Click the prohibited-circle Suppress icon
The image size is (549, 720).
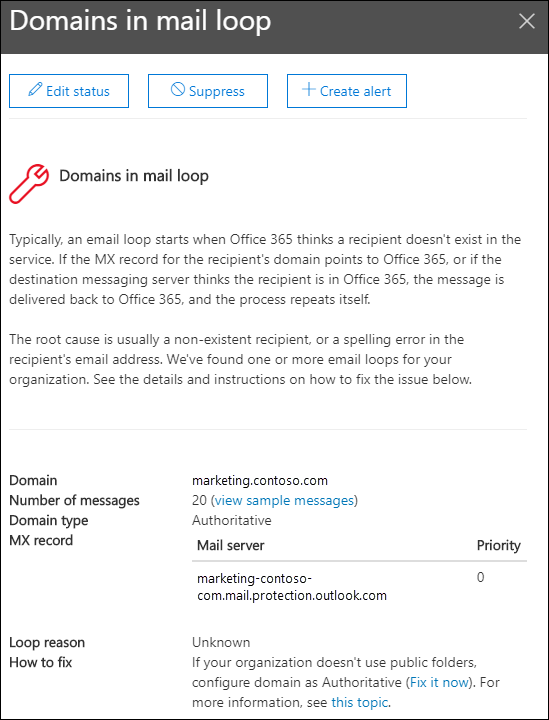pyautogui.click(x=178, y=90)
